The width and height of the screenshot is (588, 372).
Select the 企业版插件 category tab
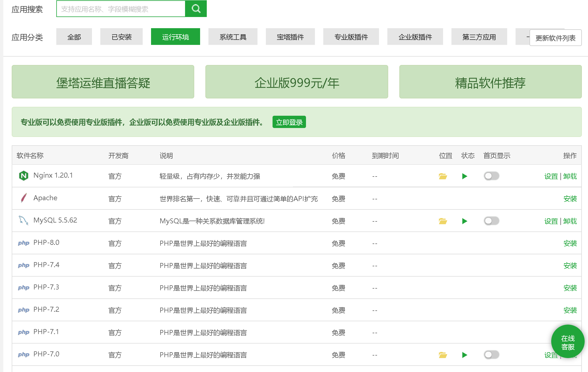click(x=415, y=37)
